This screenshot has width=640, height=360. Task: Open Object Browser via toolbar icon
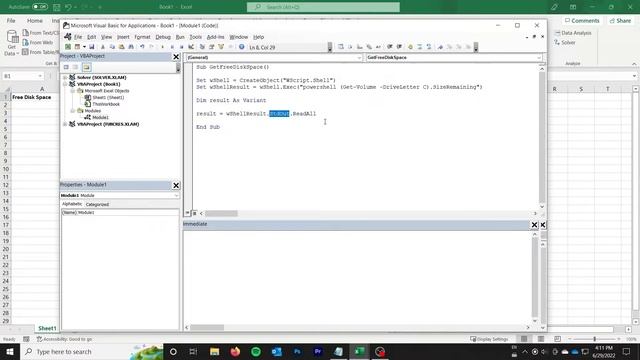pos(221,47)
